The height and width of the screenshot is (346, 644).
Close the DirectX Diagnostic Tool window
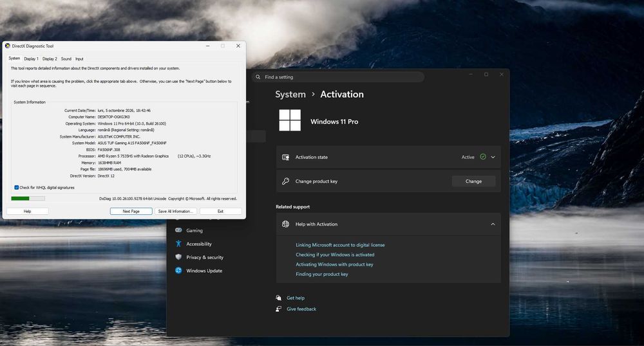pos(238,46)
